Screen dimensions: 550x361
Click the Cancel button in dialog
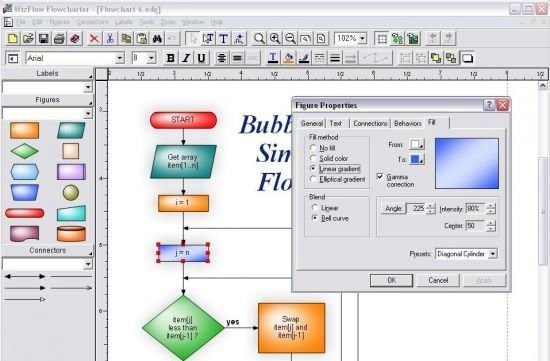click(438, 280)
